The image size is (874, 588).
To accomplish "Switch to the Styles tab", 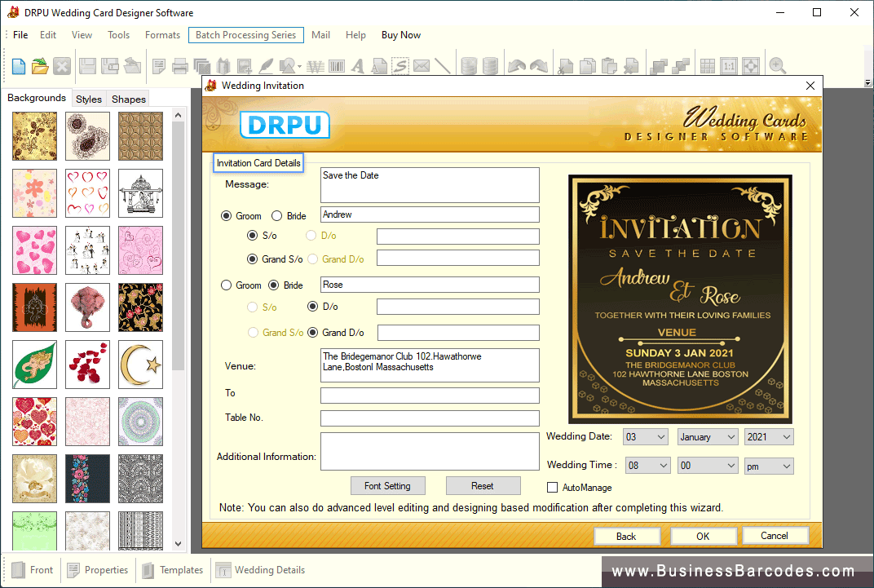I will 89,99.
